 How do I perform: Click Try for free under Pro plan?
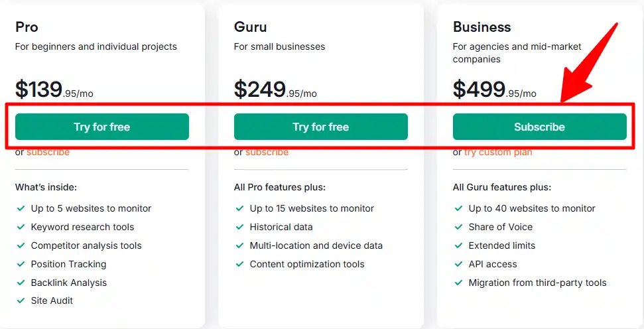tap(101, 127)
